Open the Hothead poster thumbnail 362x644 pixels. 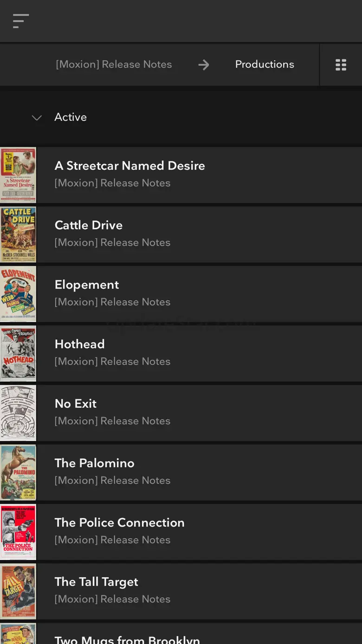click(x=18, y=353)
